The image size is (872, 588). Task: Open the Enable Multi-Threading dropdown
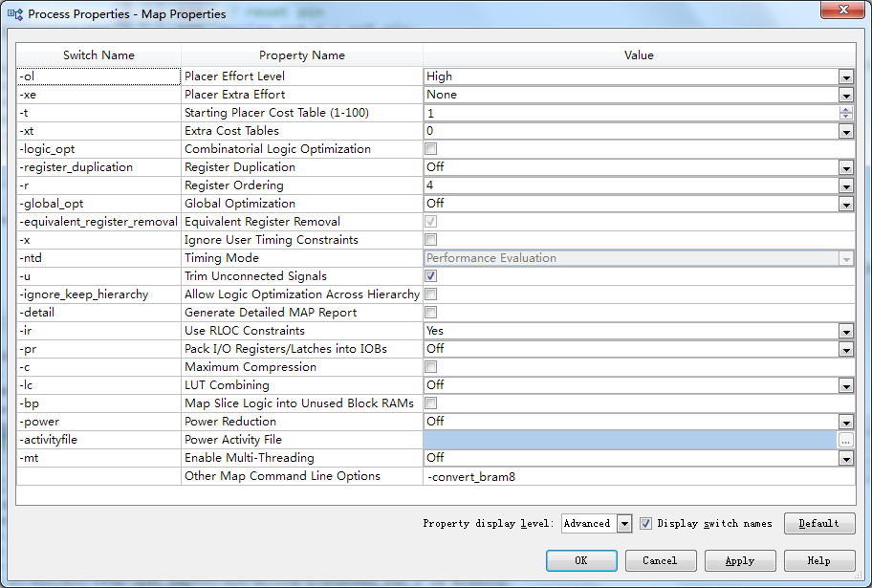(x=846, y=458)
